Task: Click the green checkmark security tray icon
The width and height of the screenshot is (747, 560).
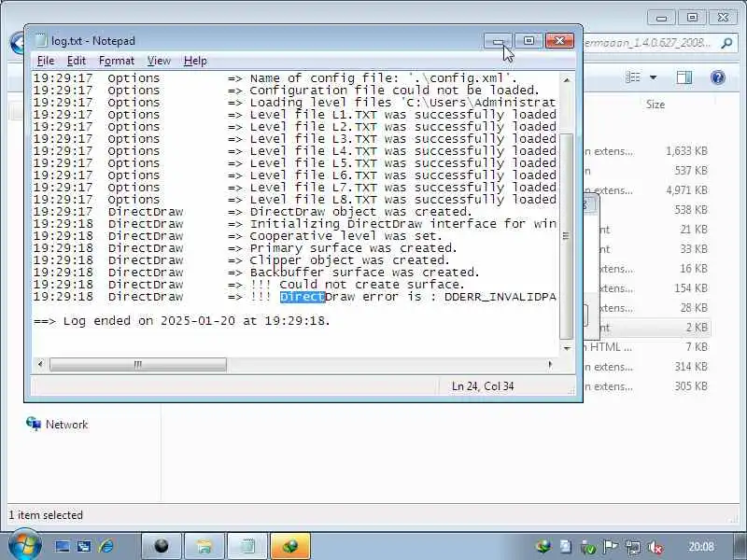Action: coord(588,548)
